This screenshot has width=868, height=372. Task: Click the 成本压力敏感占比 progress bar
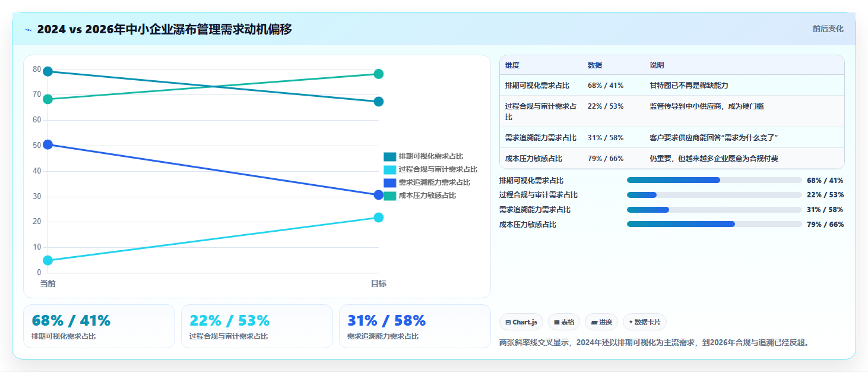coord(714,224)
